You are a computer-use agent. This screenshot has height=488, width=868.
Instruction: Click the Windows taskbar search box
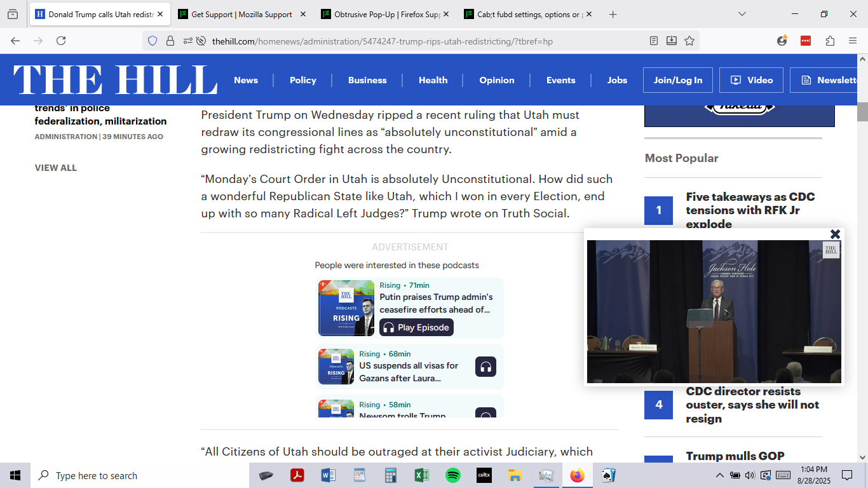[140, 475]
